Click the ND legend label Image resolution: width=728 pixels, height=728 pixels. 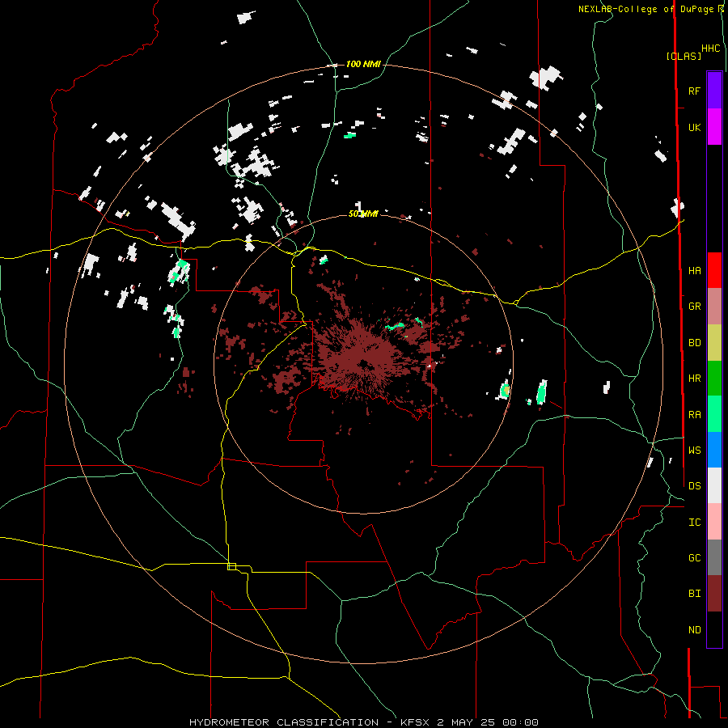coord(694,629)
